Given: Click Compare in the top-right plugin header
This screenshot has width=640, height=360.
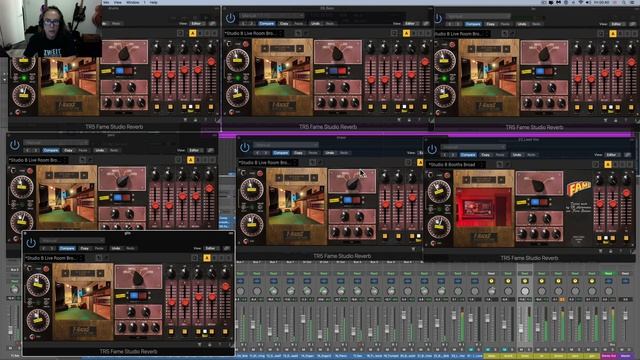Looking at the screenshot, I should (x=473, y=24).
